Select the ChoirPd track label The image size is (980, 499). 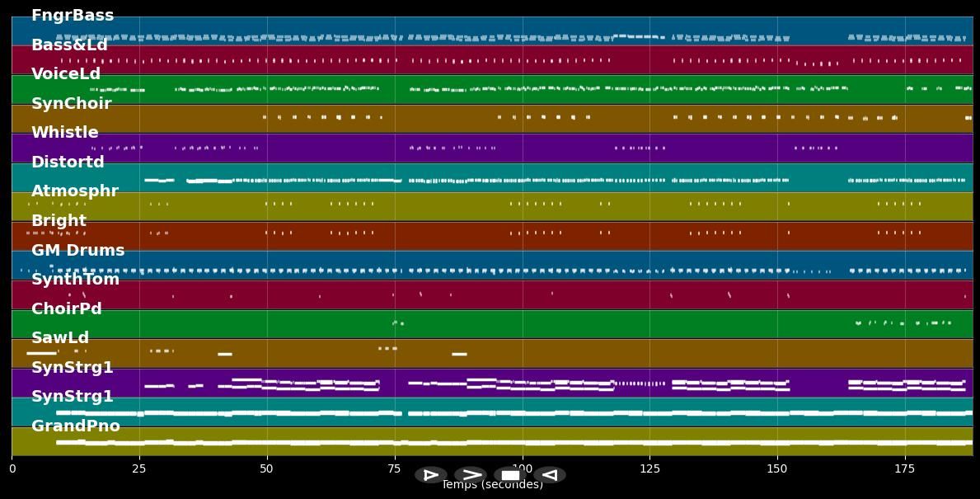66,309
